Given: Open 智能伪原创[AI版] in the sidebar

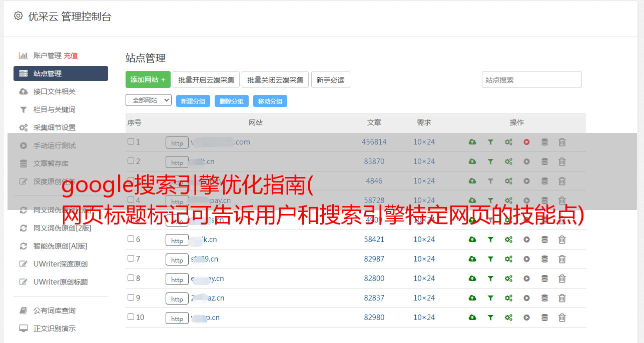Looking at the screenshot, I should pyautogui.click(x=61, y=246).
